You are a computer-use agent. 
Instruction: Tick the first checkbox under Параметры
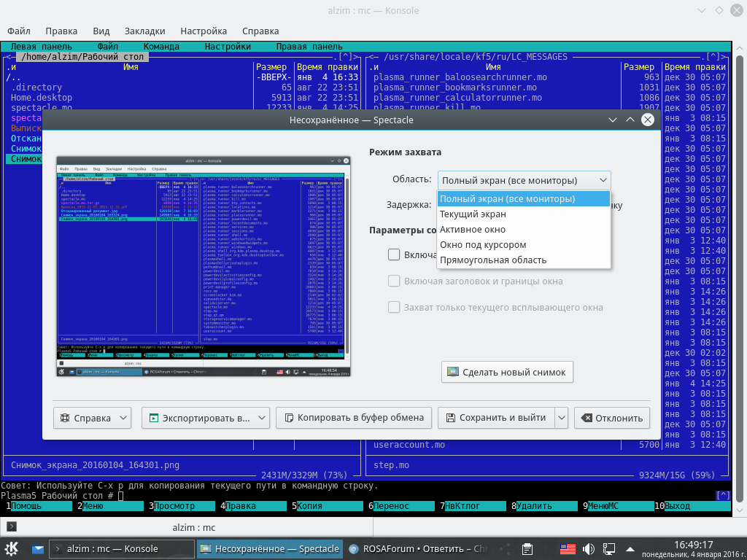394,254
